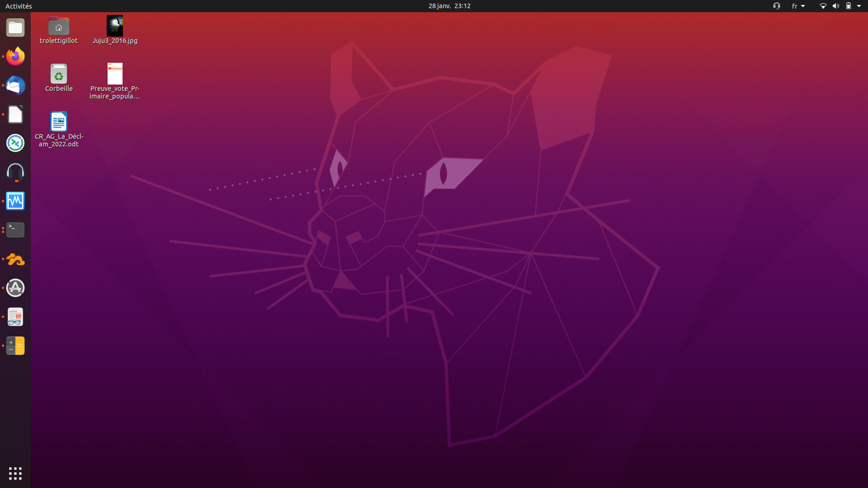
Task: Open the system monitor graph app in dock
Action: [x=15, y=201]
